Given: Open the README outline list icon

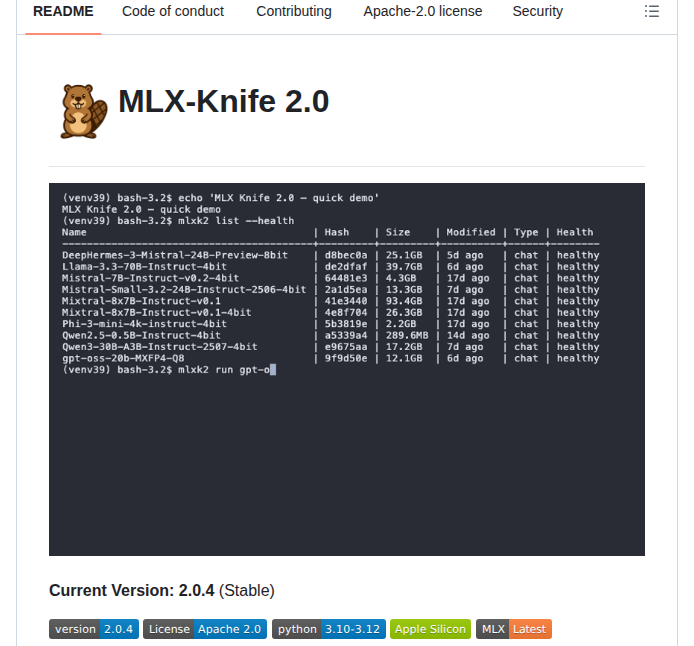Looking at the screenshot, I should (652, 11).
